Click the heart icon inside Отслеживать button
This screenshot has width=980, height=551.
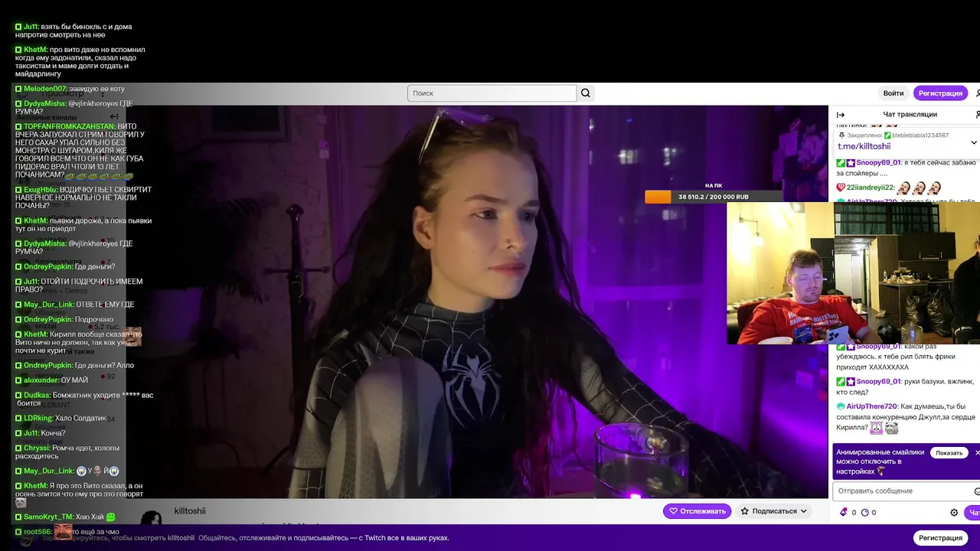tap(674, 511)
